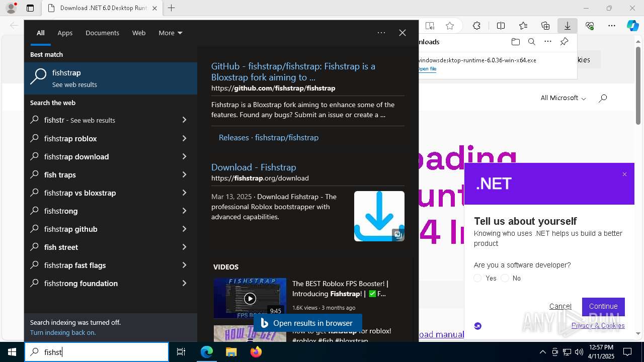Open the Extensions puzzle icon
Screen dimensions: 644x362
(476, 26)
